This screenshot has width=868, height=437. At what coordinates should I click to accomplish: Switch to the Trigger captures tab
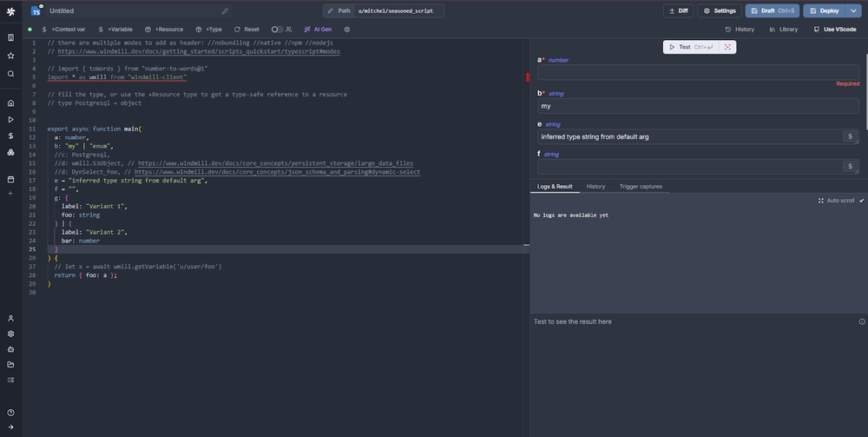[x=640, y=187]
